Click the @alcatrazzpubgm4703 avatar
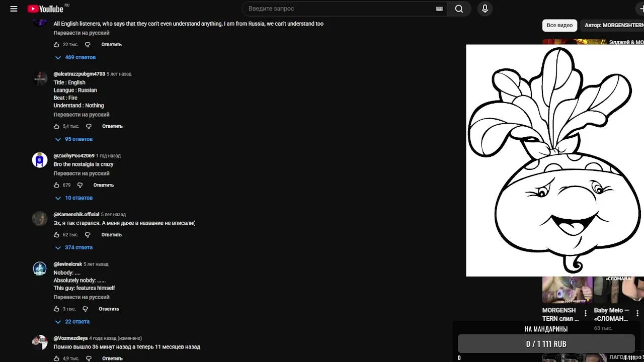The width and height of the screenshot is (644, 362). point(40,79)
